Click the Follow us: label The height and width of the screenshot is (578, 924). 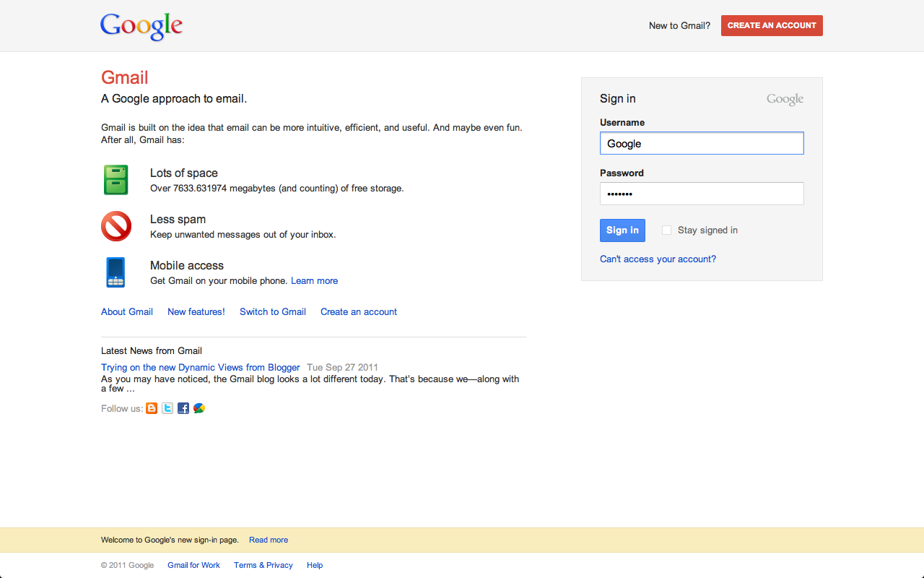pos(122,409)
